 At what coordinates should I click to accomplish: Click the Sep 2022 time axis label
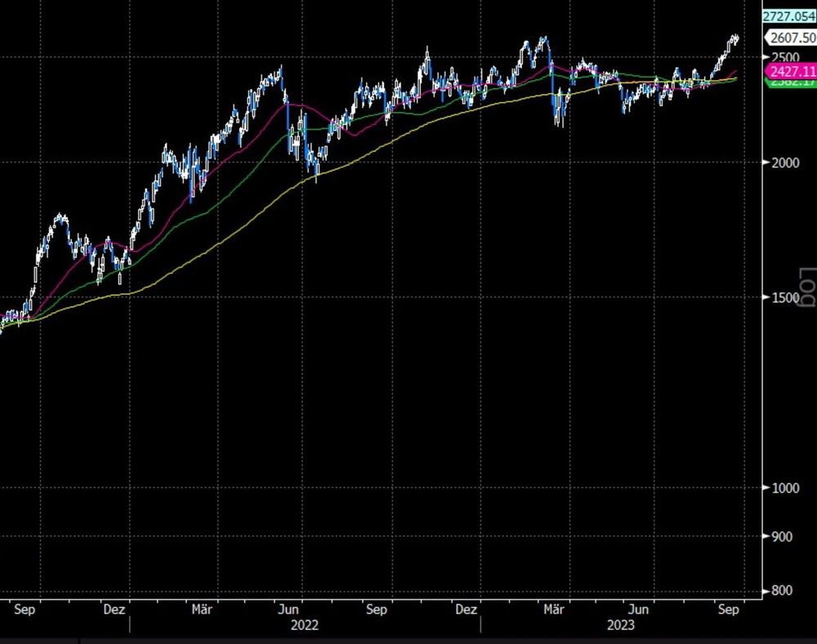coord(376,609)
